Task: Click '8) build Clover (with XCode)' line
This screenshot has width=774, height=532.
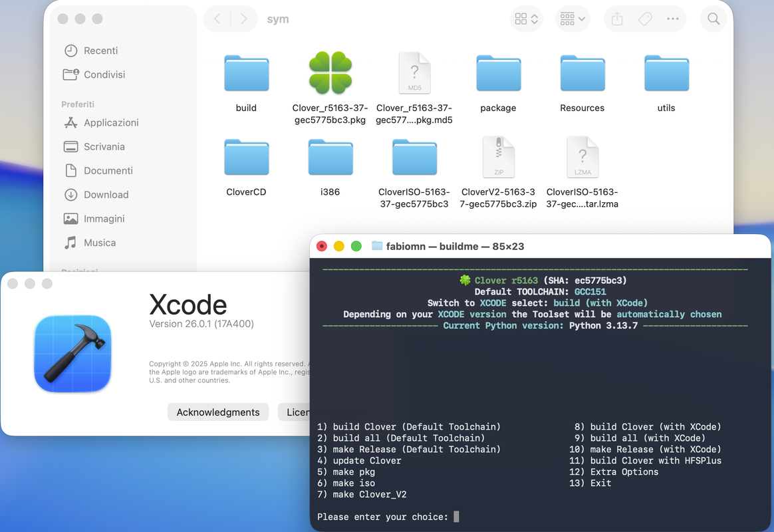Action: [648, 426]
